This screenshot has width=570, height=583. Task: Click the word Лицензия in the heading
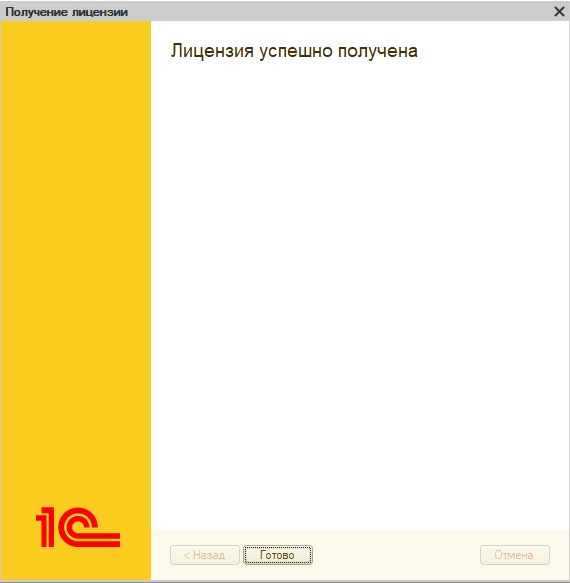click(x=212, y=51)
